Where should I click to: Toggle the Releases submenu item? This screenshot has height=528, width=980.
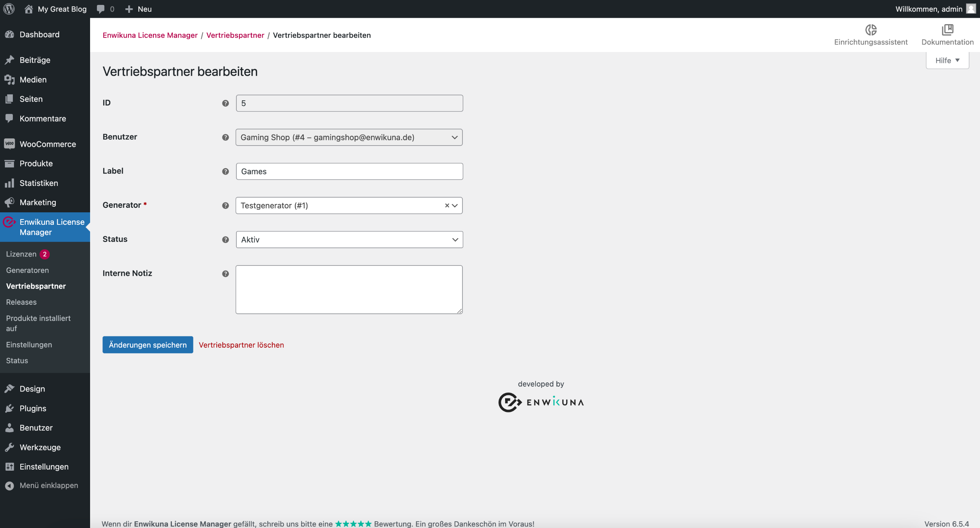21,302
